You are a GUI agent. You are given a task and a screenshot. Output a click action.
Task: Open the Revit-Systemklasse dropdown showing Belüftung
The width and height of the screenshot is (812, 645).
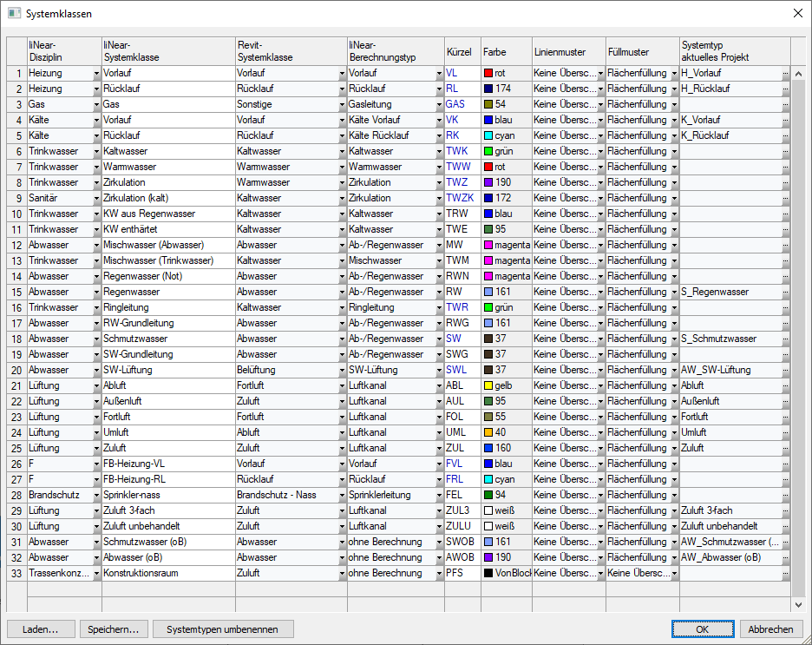pos(342,371)
